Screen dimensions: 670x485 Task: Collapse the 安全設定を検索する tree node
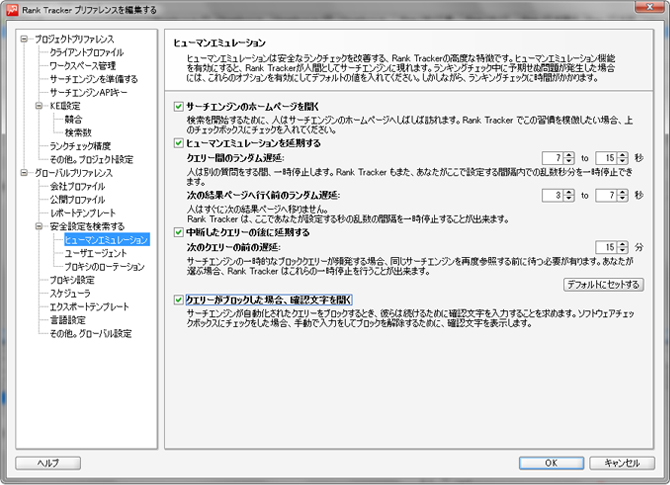click(39, 226)
